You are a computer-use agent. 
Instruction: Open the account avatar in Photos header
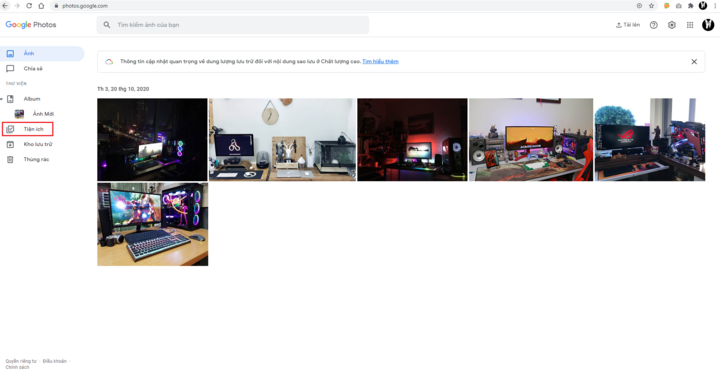coord(708,25)
